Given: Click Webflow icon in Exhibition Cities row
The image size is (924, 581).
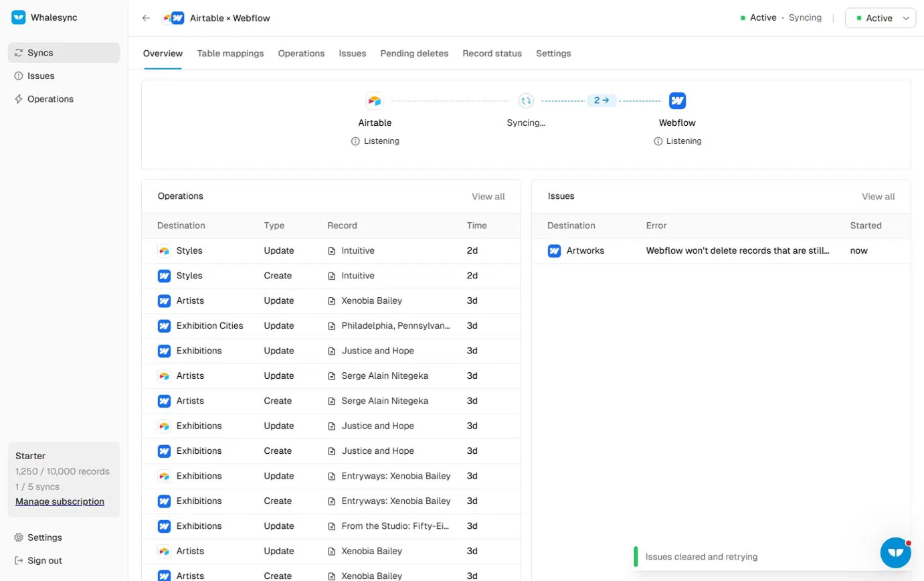Looking at the screenshot, I should click(x=164, y=326).
